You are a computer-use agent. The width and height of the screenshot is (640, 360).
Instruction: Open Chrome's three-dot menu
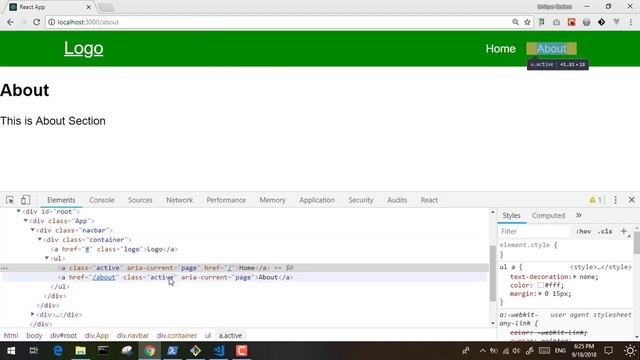coord(631,22)
